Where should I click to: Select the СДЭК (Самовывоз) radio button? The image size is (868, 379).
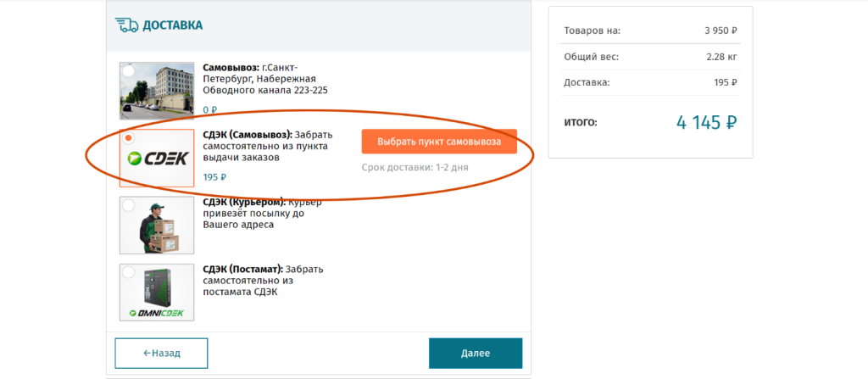[128, 138]
